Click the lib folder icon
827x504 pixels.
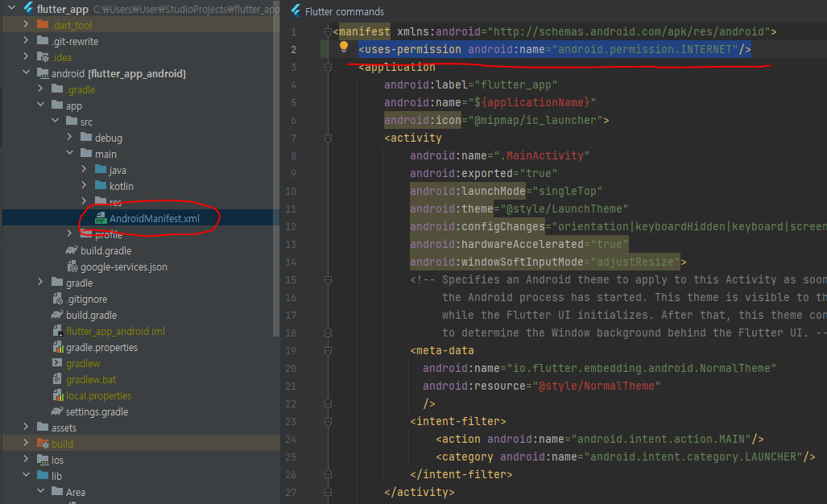pos(43,476)
